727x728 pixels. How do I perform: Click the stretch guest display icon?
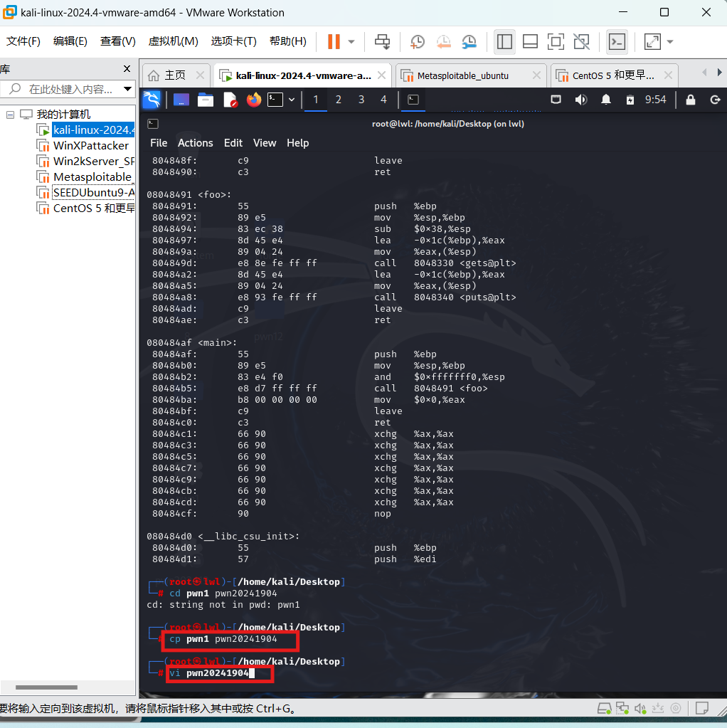[x=652, y=41]
